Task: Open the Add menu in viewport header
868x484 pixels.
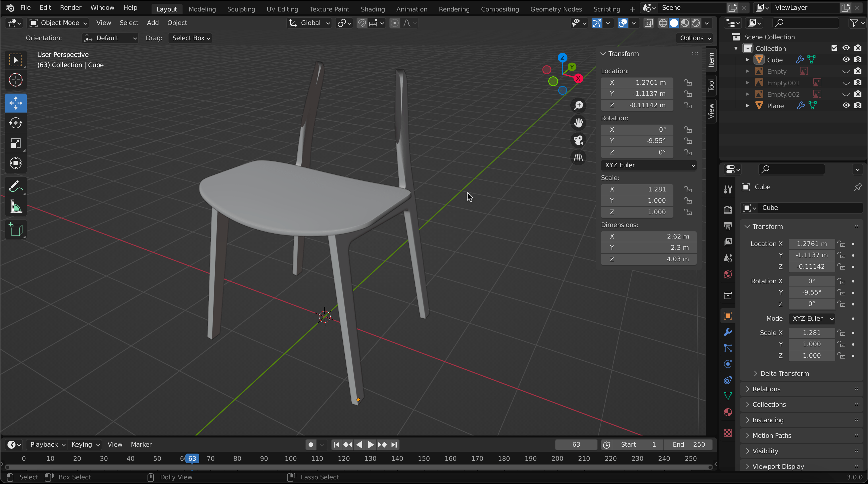Action: 153,23
